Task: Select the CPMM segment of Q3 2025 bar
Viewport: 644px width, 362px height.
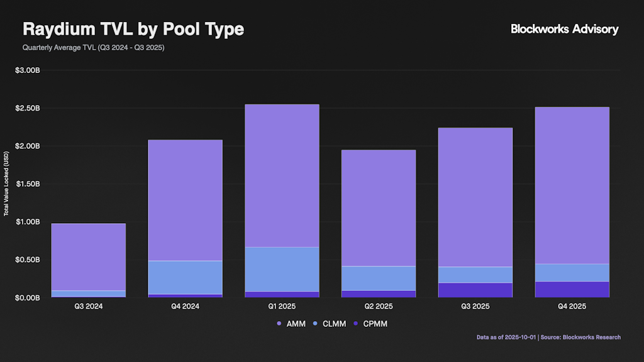Action: 475,290
